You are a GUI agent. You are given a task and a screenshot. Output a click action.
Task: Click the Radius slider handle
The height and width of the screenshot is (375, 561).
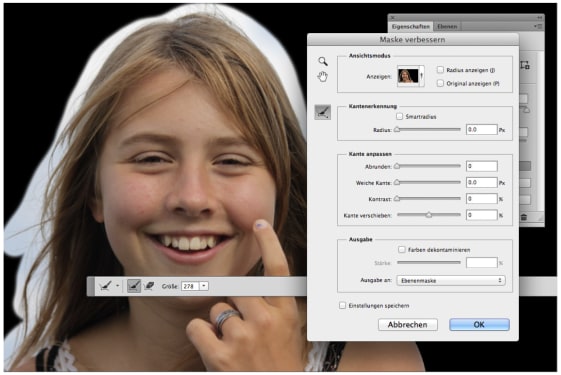click(x=397, y=130)
